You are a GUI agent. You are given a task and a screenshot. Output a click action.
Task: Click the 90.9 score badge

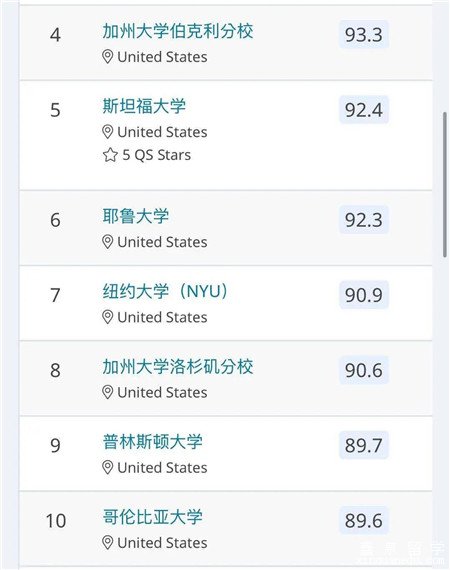point(364,295)
